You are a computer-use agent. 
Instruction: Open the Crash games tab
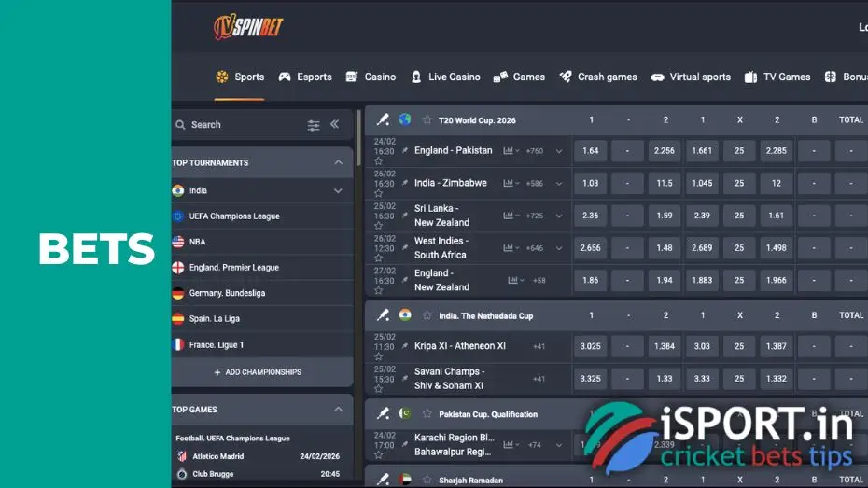pos(598,77)
